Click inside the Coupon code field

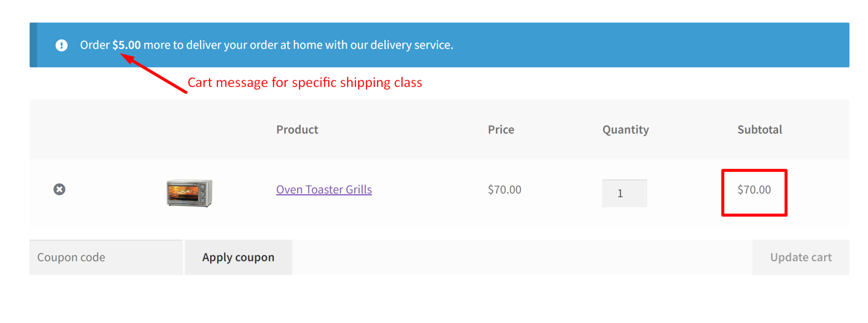coord(105,257)
